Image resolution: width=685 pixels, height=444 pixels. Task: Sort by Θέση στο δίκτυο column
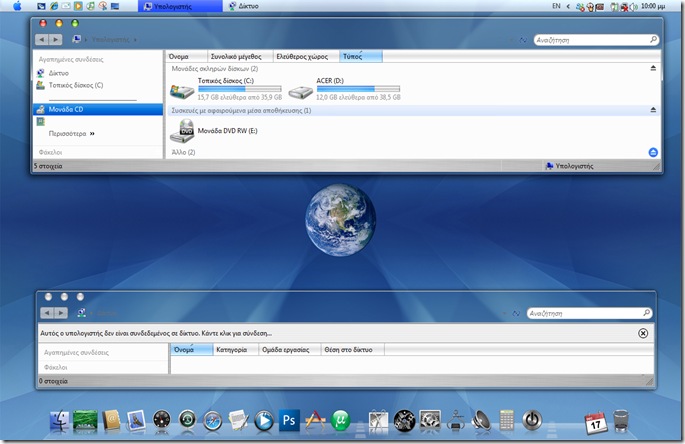click(x=353, y=350)
